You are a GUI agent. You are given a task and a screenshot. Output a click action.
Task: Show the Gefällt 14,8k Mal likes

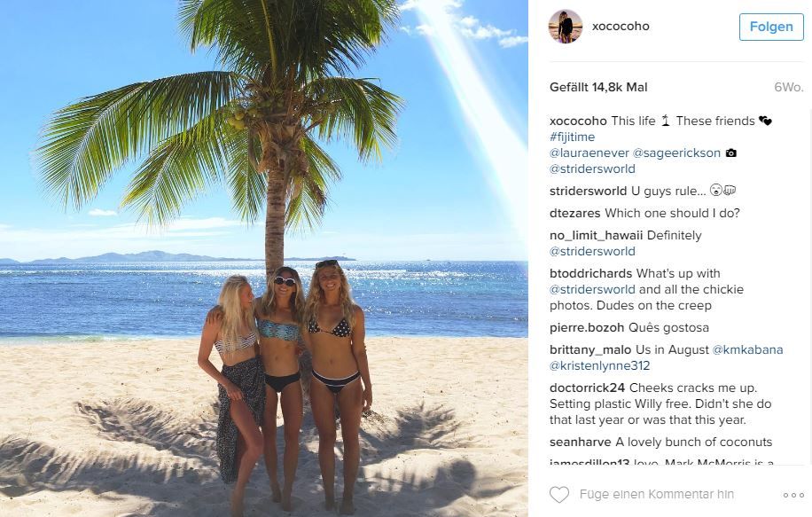pyautogui.click(x=598, y=87)
